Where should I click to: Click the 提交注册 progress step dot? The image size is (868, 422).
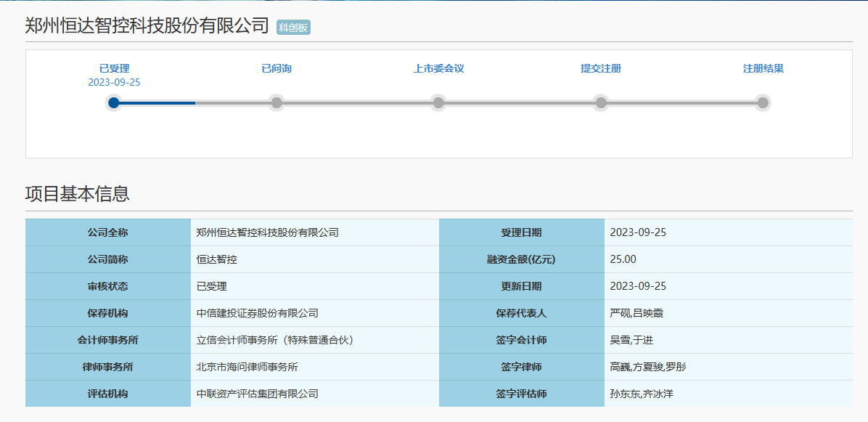click(x=601, y=102)
